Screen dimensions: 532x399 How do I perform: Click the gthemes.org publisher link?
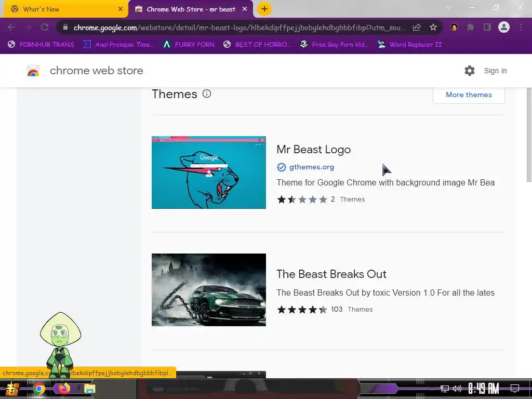[312, 167]
